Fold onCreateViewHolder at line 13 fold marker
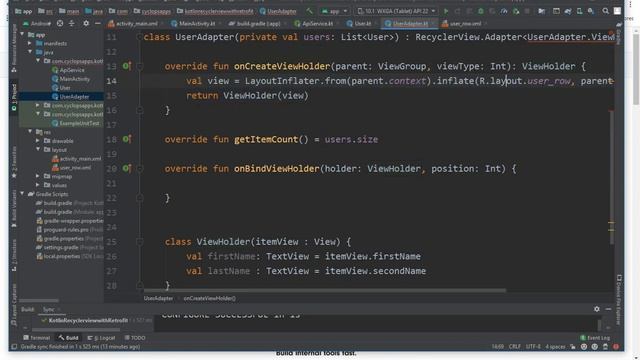Screen dimensions: 640x360 tap(140, 66)
